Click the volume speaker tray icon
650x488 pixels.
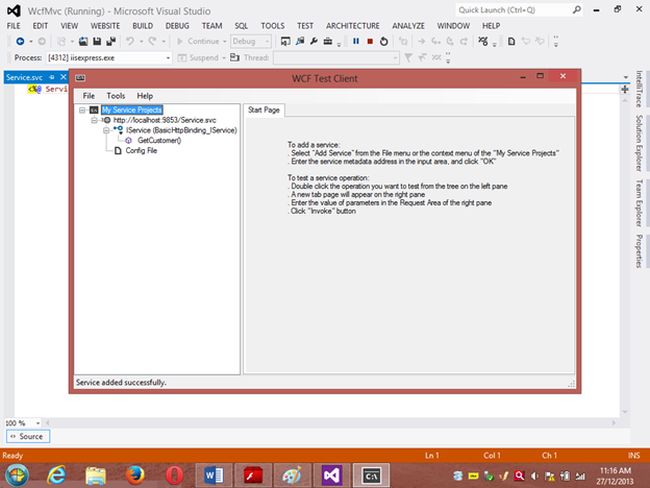(x=535, y=476)
